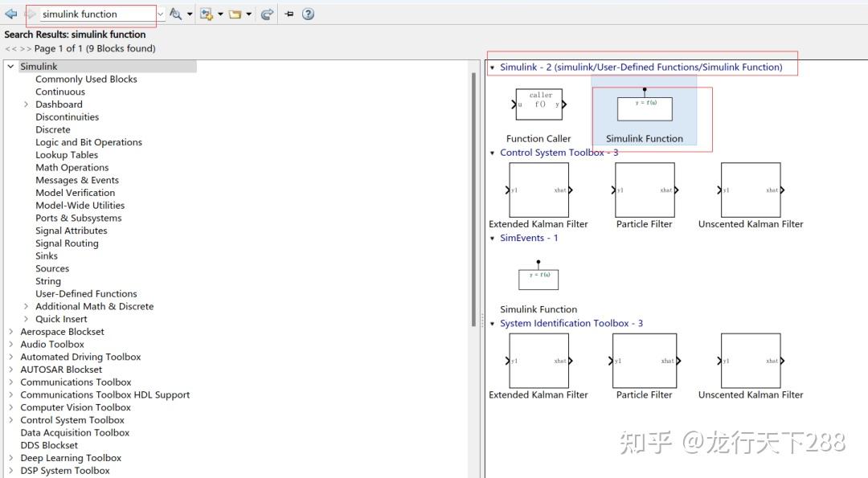Expand Automated Driving Toolbox node

point(10,357)
